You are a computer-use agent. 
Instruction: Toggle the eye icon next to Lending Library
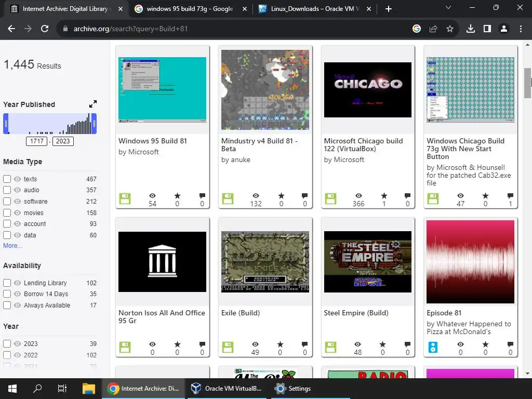pyautogui.click(x=17, y=283)
